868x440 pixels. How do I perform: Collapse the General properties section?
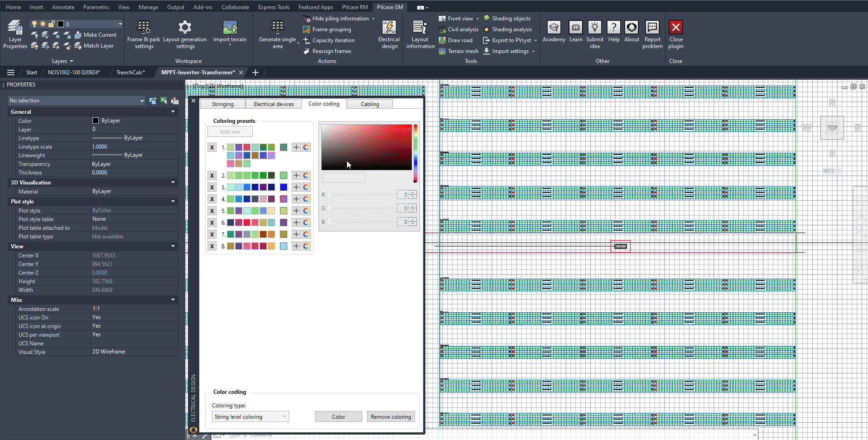(x=173, y=112)
